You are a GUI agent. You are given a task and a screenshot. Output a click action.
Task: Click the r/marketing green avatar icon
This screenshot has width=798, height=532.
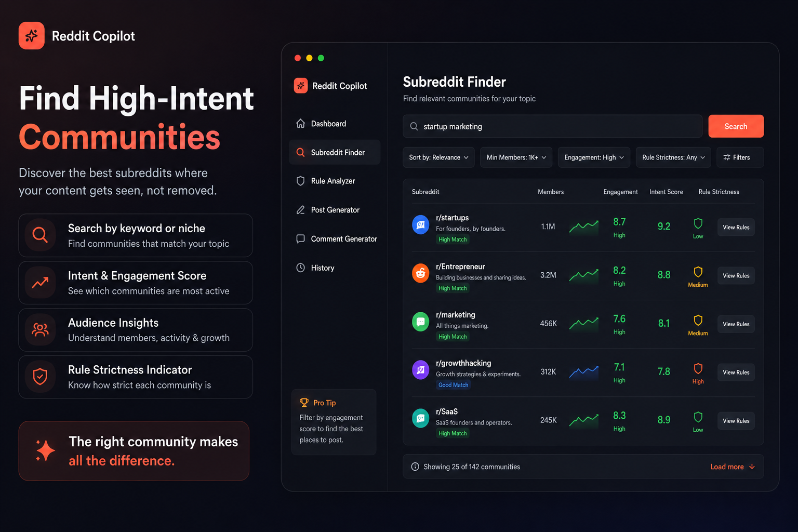(x=421, y=322)
